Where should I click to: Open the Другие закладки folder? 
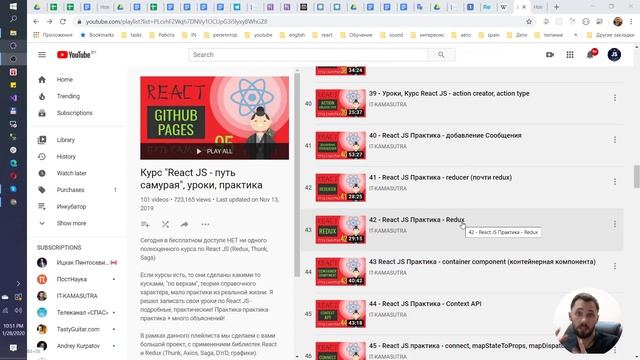click(x=610, y=35)
